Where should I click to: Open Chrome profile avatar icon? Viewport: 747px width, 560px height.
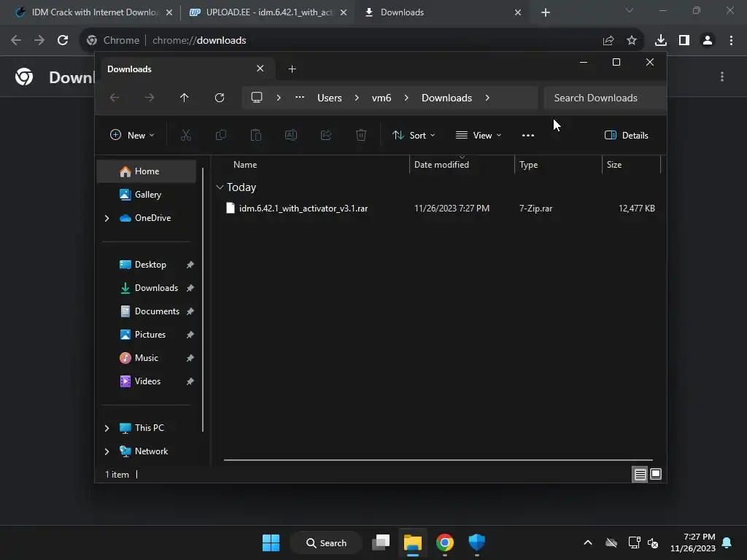tap(708, 40)
